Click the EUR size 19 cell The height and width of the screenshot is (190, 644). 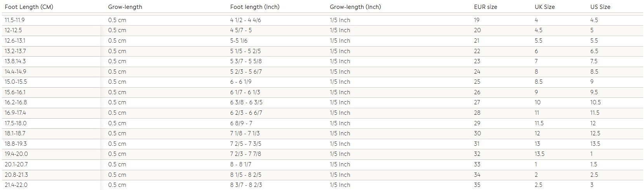(x=477, y=20)
